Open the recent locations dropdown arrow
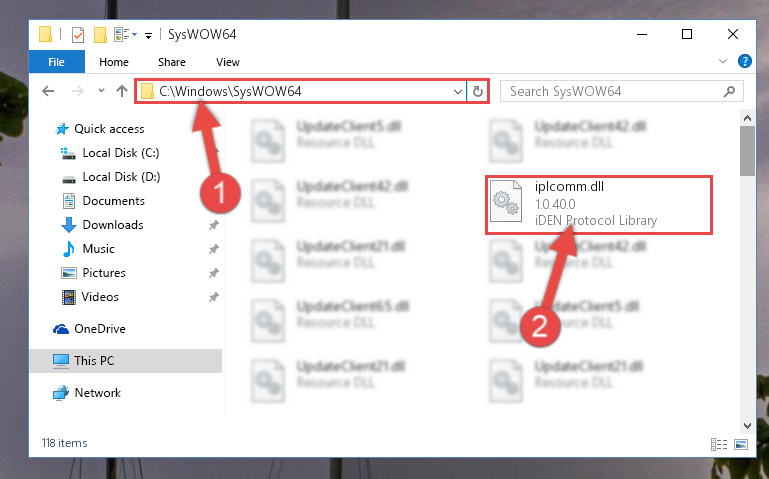 point(101,91)
